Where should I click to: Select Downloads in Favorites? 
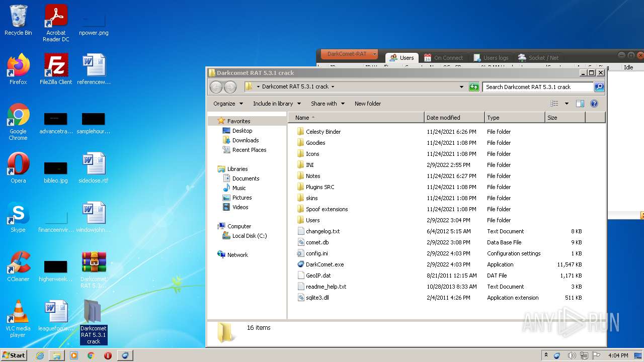(x=246, y=140)
